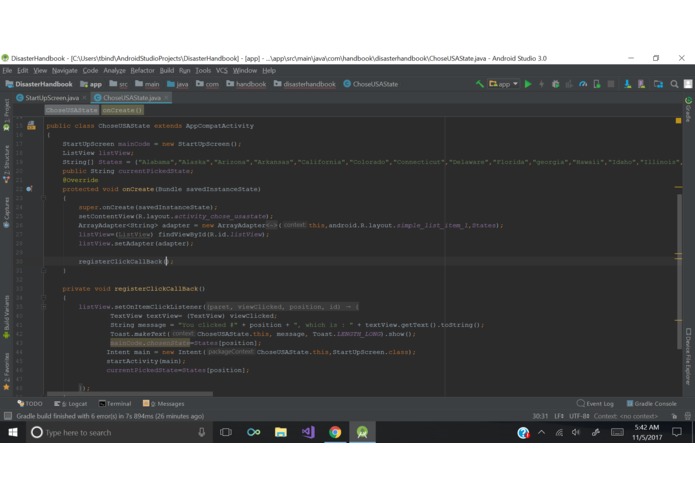The height and width of the screenshot is (494, 695).
Task: Click the Windows search box
Action: tap(118, 432)
